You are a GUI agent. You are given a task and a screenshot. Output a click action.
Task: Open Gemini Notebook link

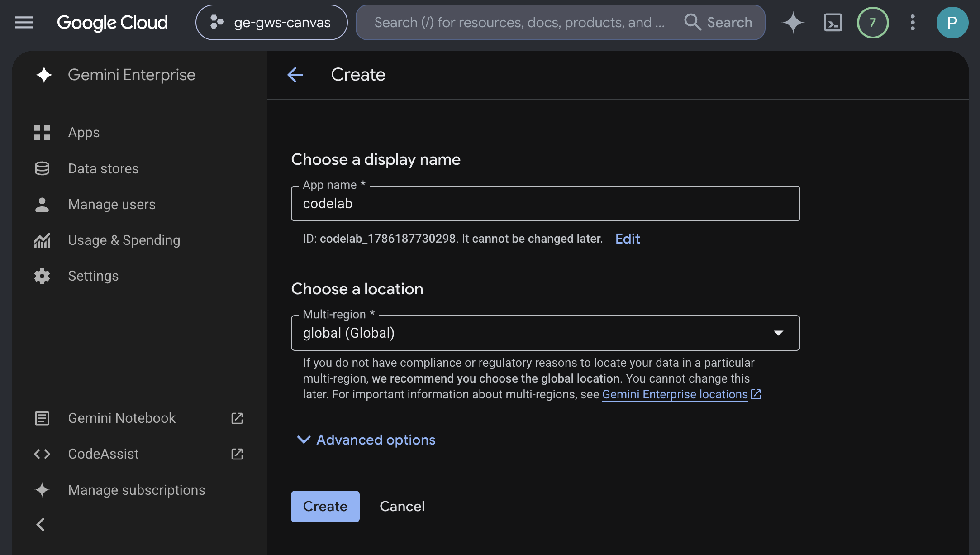[122, 418]
